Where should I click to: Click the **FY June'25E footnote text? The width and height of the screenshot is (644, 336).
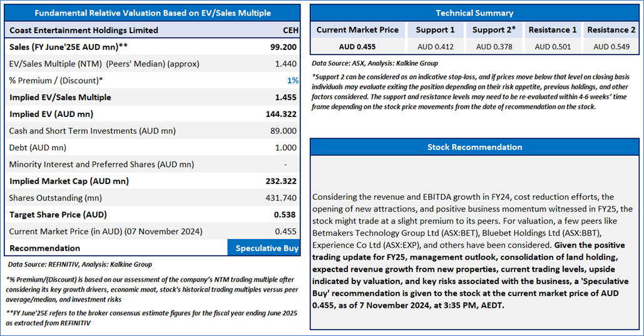151,318
